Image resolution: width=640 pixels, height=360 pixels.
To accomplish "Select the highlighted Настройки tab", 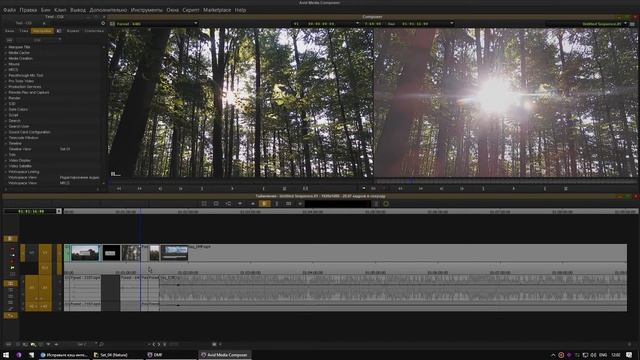I will (x=42, y=31).
